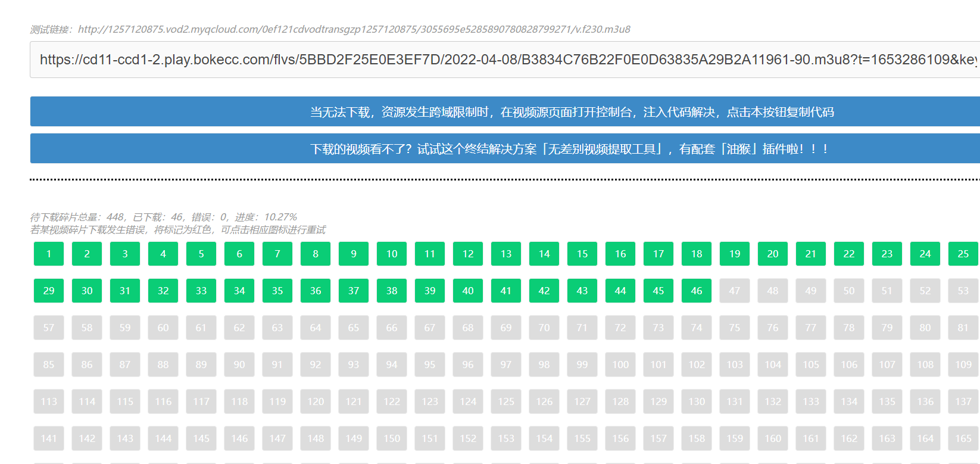Click pending segment 108
This screenshot has width=980, height=464.
[925, 365]
